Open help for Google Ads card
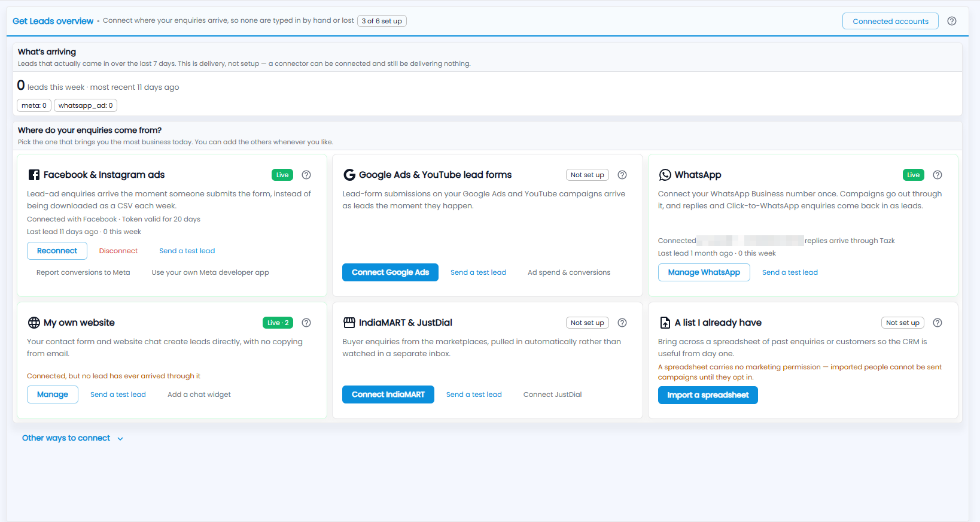This screenshot has width=980, height=522. tap(622, 175)
